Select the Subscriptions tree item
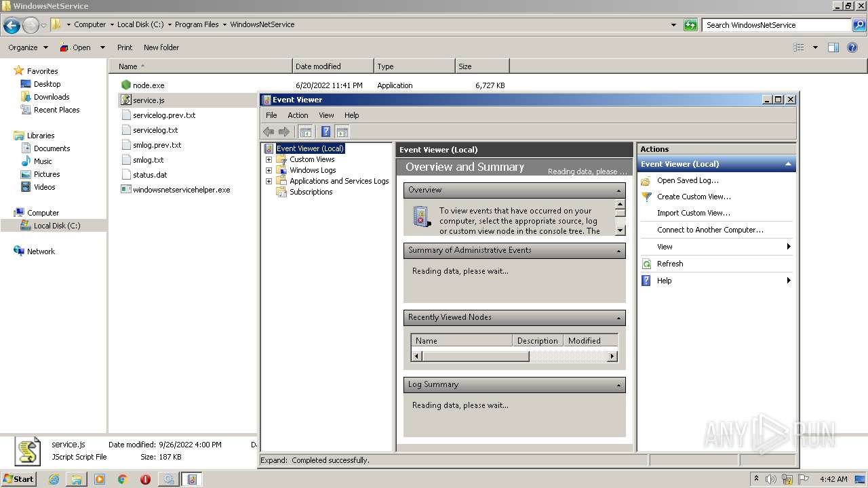This screenshot has height=488, width=868. tap(311, 192)
